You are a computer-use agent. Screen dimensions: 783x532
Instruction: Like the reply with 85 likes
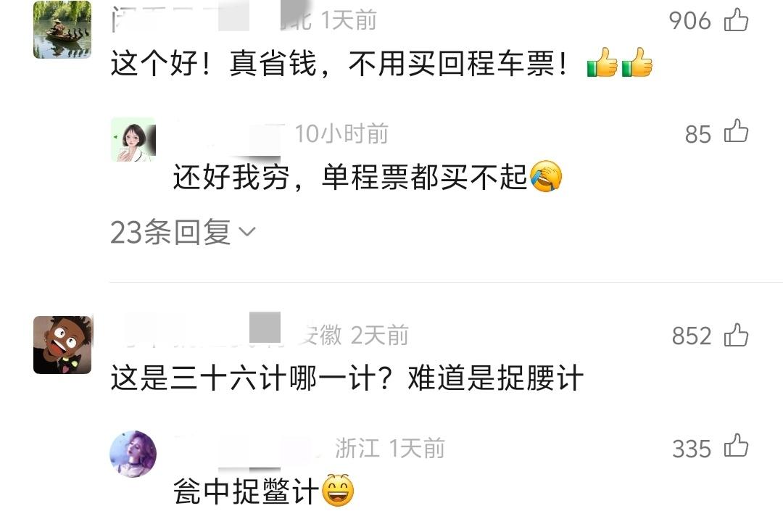point(736,131)
